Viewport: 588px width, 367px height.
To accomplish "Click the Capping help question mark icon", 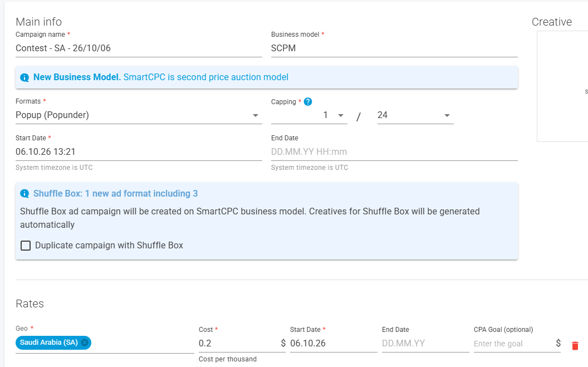I will (x=308, y=101).
